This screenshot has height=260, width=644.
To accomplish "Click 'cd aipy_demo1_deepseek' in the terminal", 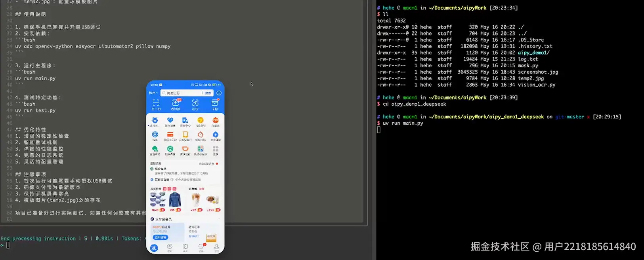I will click(x=415, y=104).
